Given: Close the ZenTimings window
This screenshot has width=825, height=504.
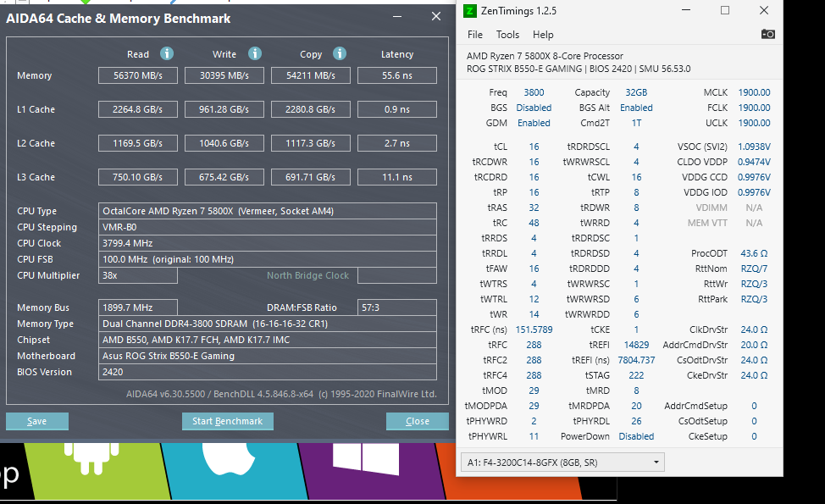Looking at the screenshot, I should click(764, 10).
